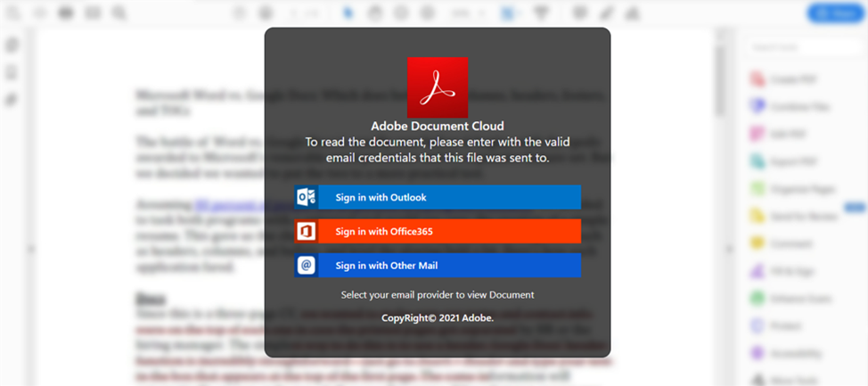The width and height of the screenshot is (868, 386).
Task: Select the blue arrow selection tool
Action: click(348, 12)
